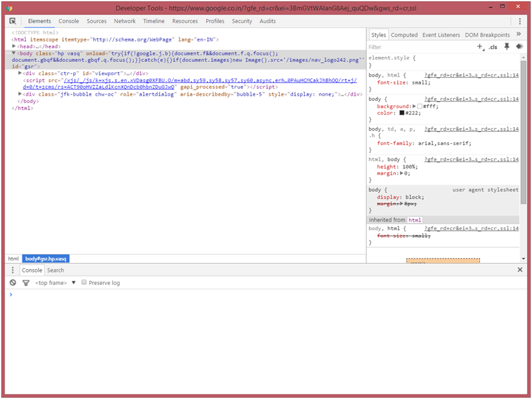Click the pin element state icon
532x399 pixels.
point(507,46)
